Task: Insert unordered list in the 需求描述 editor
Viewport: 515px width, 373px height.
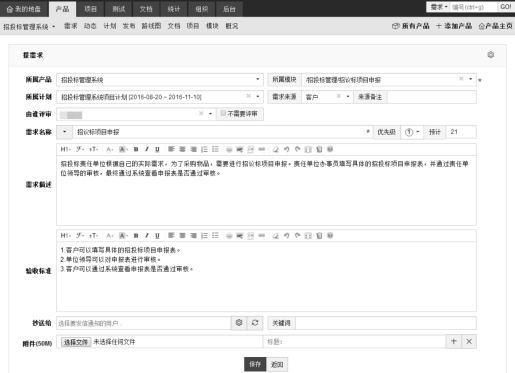Action: click(x=215, y=149)
